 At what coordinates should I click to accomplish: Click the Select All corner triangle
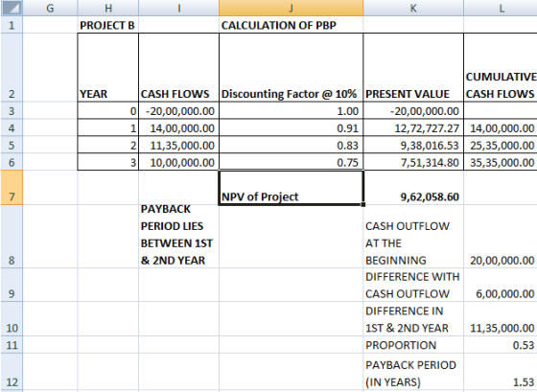click(x=12, y=8)
